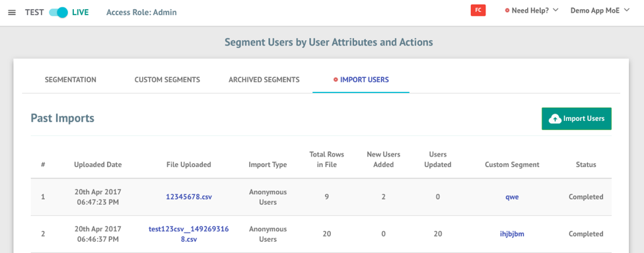Go to the Archived Segments tab
This screenshot has width=644, height=253.
pyautogui.click(x=264, y=80)
